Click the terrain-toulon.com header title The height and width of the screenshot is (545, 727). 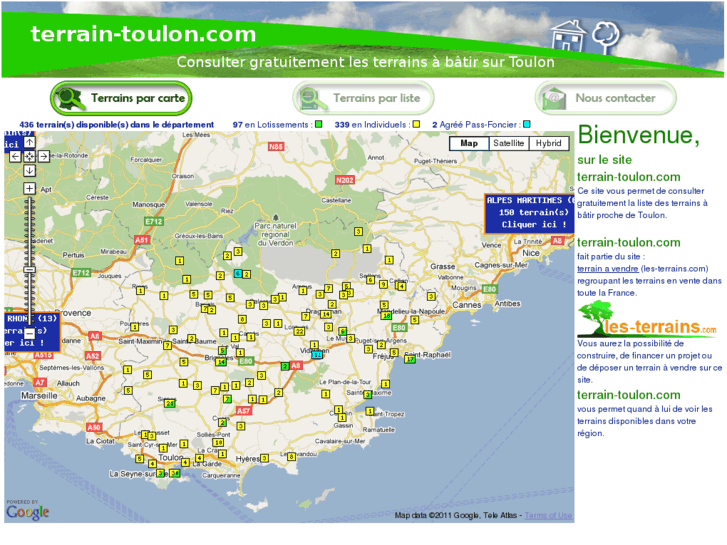coord(143,34)
